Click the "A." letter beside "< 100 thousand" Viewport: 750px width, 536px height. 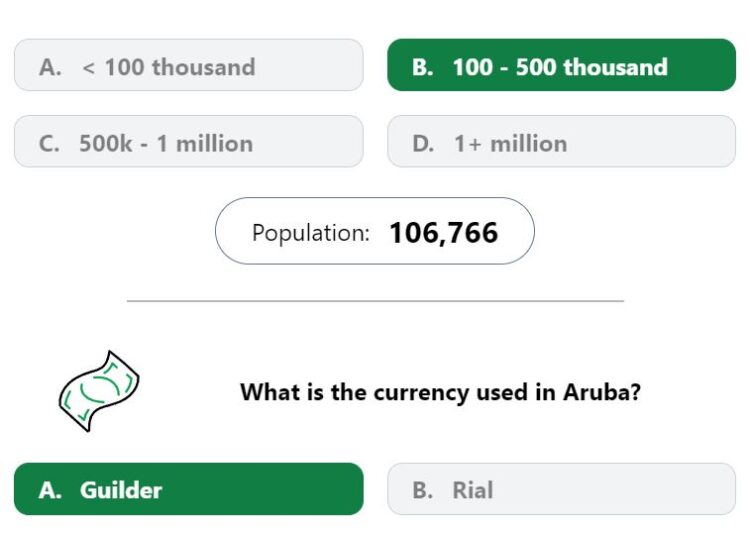(x=50, y=67)
